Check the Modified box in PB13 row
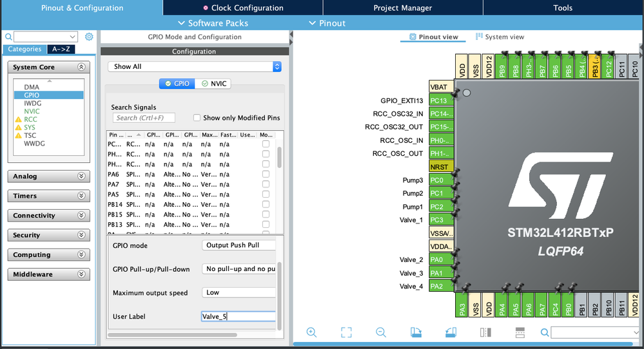This screenshot has height=349, width=644. (266, 224)
